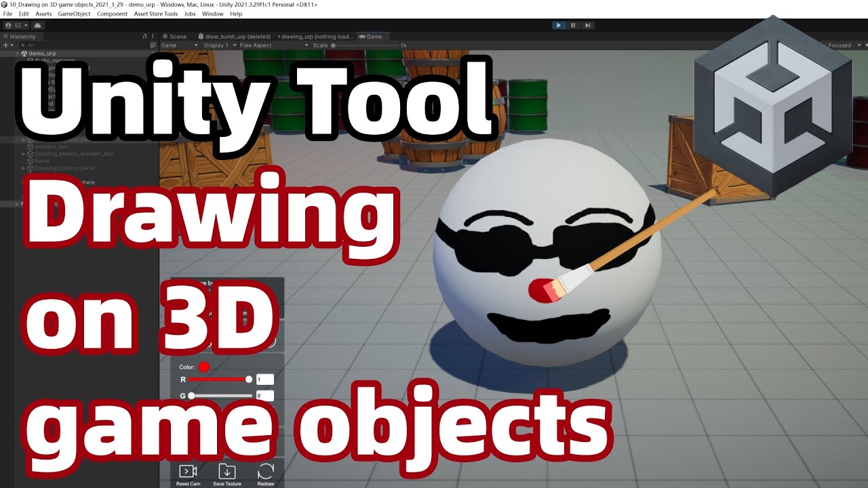Open the SZ account dropdown
The image size is (868, 488).
[x=17, y=25]
